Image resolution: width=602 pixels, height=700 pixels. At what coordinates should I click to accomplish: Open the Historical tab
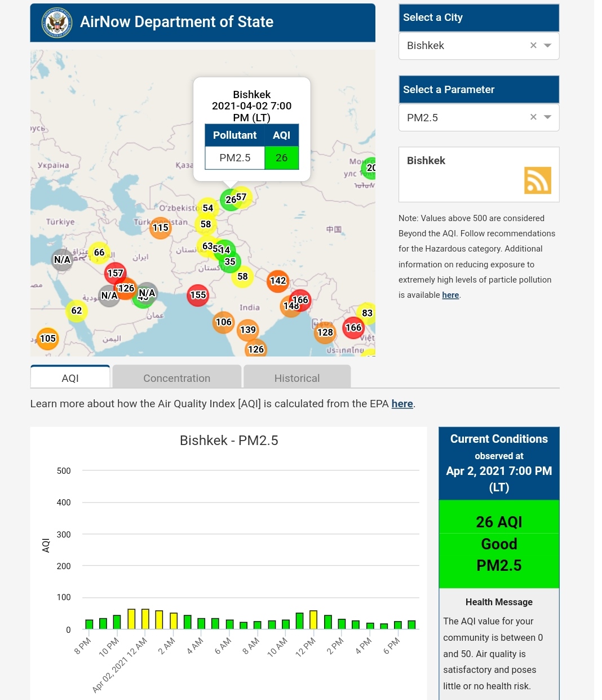click(296, 378)
